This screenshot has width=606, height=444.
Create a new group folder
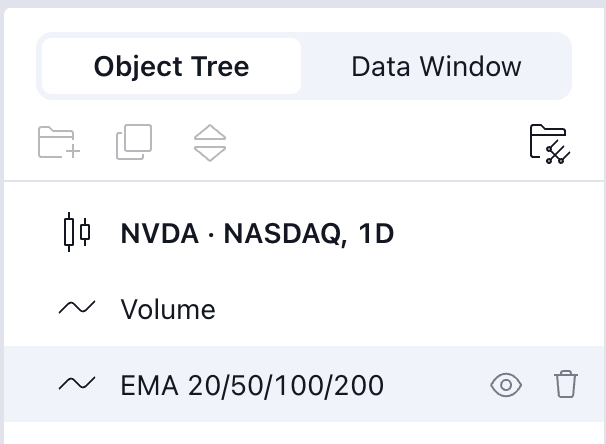click(x=58, y=143)
